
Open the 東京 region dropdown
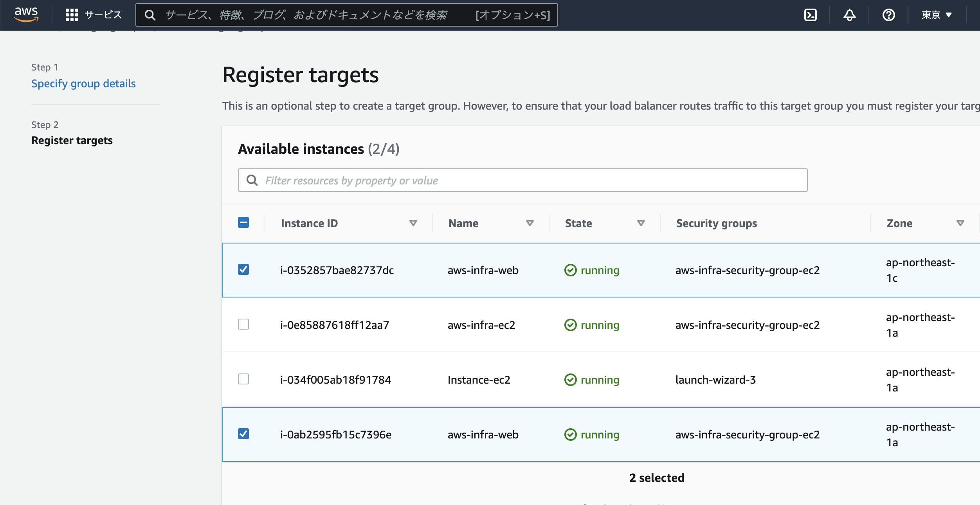click(936, 15)
